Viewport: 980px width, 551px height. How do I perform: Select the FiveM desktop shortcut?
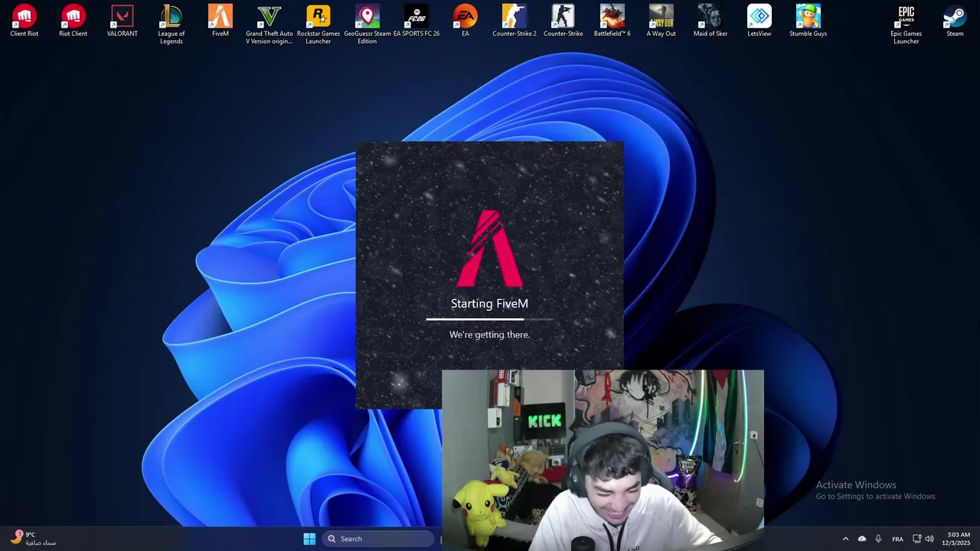[x=220, y=21]
